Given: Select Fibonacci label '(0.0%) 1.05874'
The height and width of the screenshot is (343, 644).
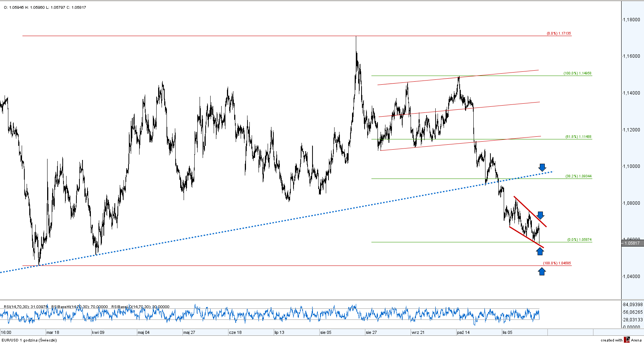Looking at the screenshot, I should click(x=579, y=240).
